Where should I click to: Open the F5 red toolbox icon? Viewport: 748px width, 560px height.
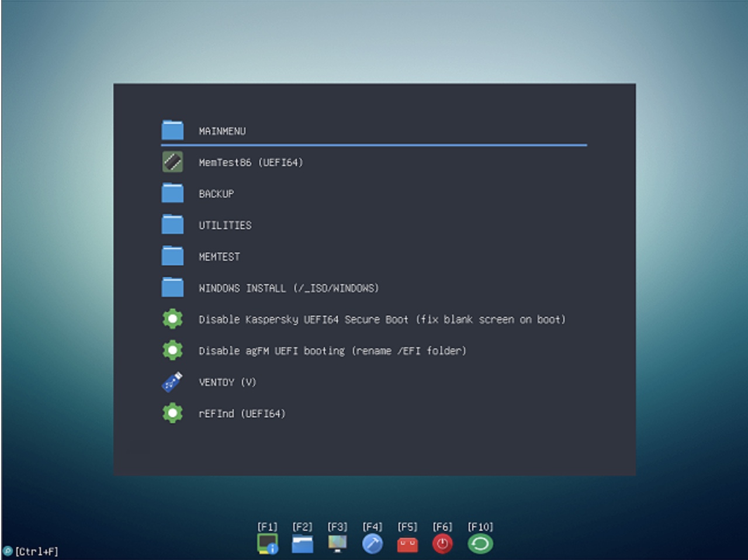click(407, 545)
